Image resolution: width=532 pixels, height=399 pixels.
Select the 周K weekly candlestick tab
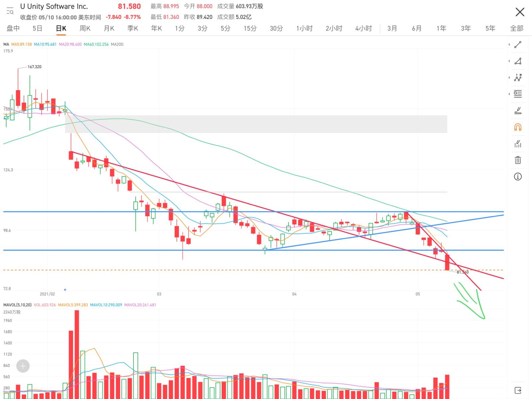(85, 29)
